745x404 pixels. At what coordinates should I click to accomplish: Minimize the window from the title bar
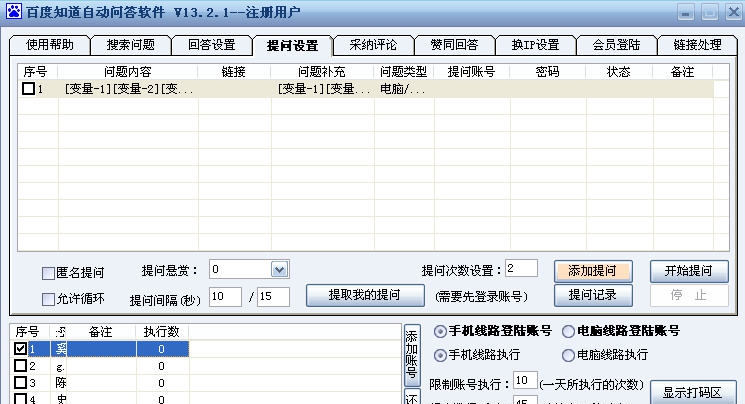[x=685, y=12]
